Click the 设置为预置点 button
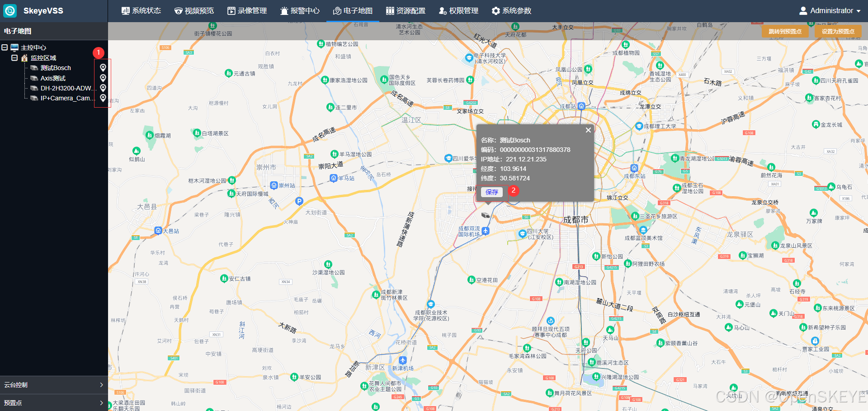Image resolution: width=868 pixels, height=411 pixels. (838, 32)
